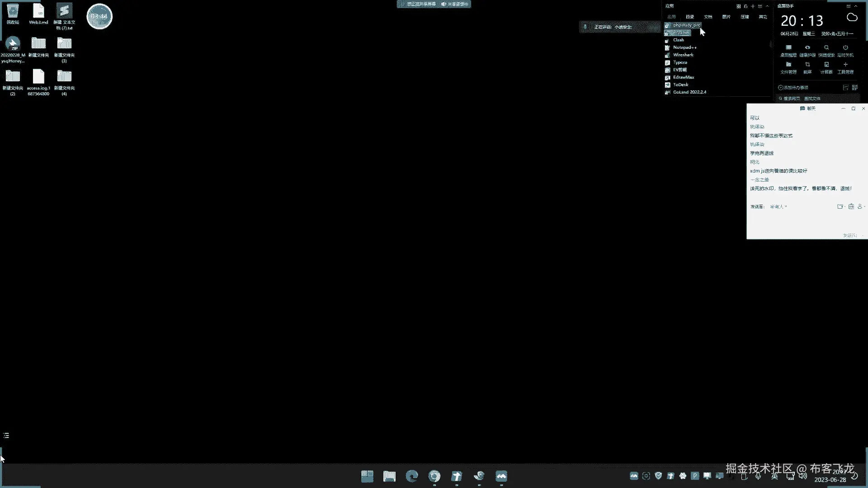Click the 搜索网页 search field

[x=791, y=99]
